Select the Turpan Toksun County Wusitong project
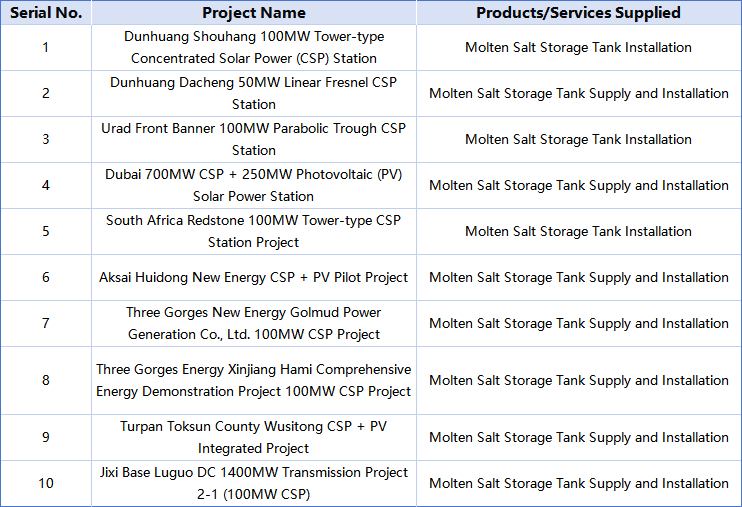The width and height of the screenshot is (742, 507). 253,437
